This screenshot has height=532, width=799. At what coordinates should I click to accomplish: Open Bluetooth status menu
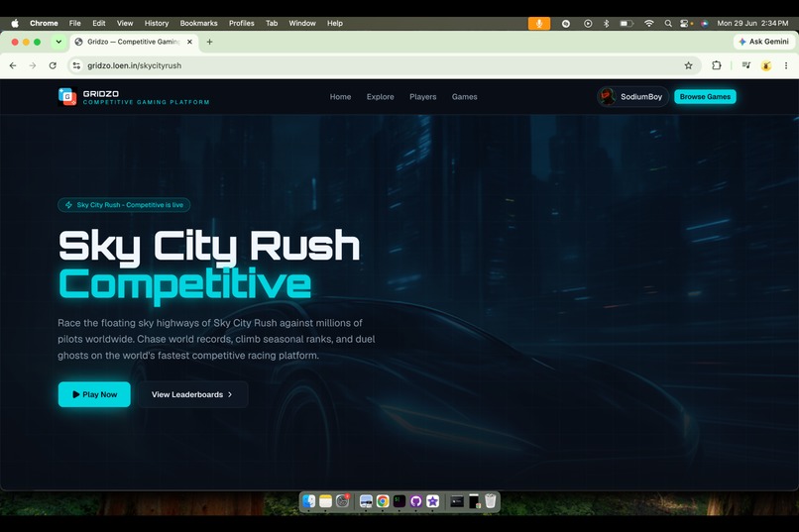(x=606, y=24)
